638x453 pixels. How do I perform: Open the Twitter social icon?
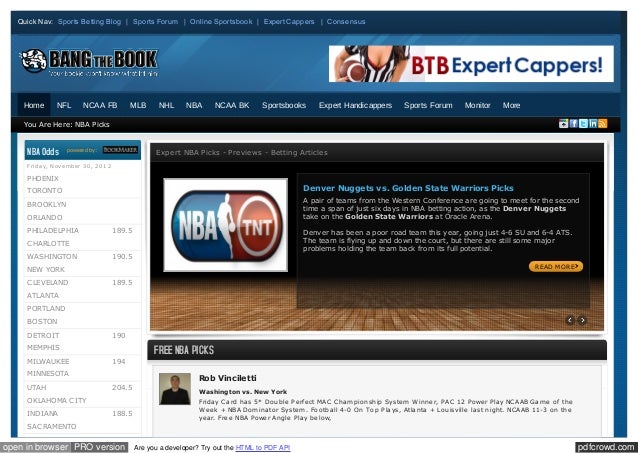pos(583,124)
